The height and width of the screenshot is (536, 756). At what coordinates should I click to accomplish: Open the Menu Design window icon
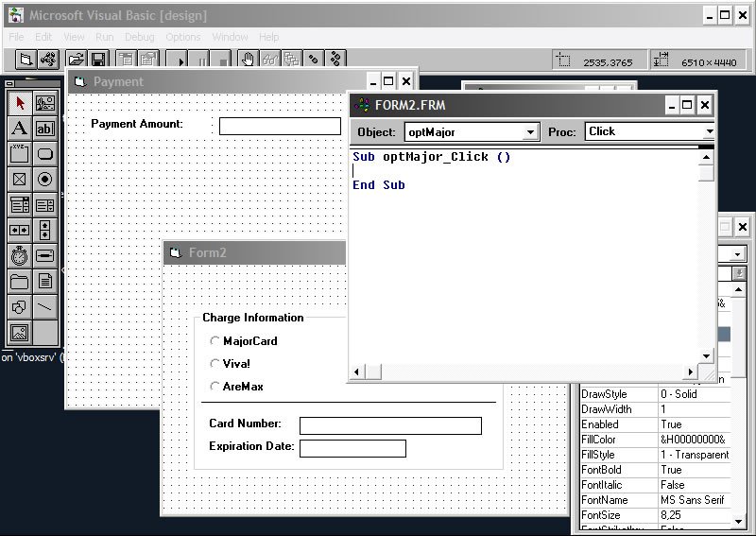[x=127, y=60]
